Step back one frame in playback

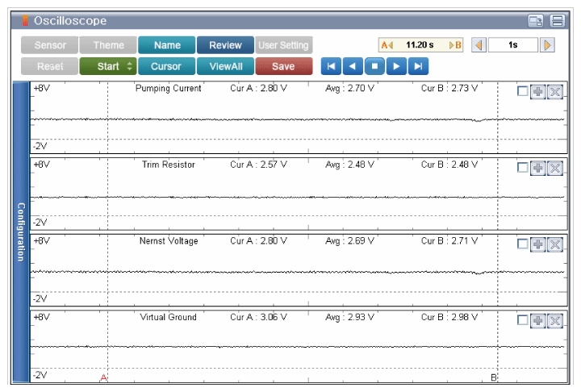[x=353, y=66]
